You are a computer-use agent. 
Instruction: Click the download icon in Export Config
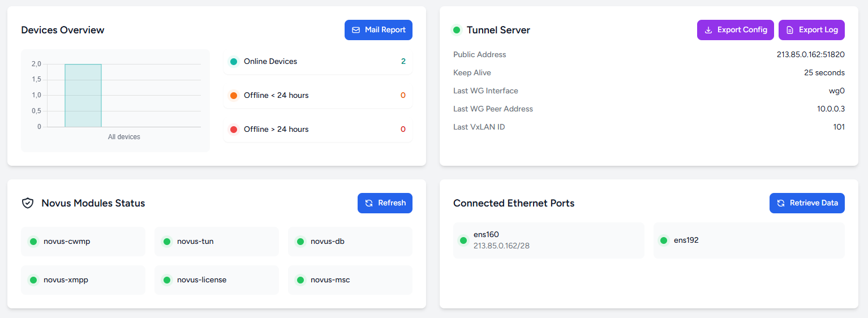coord(708,30)
